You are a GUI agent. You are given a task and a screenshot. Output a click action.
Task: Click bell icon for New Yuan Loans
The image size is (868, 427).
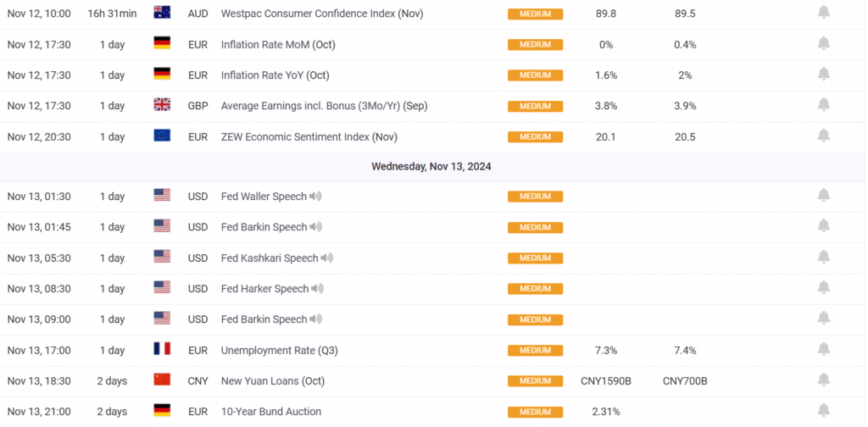tap(823, 380)
